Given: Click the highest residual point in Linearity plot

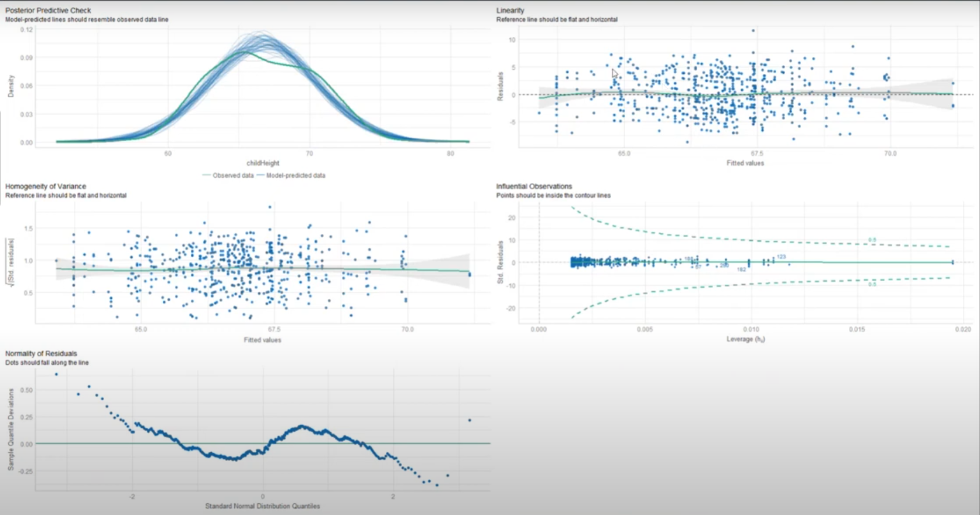Looking at the screenshot, I should [x=753, y=30].
